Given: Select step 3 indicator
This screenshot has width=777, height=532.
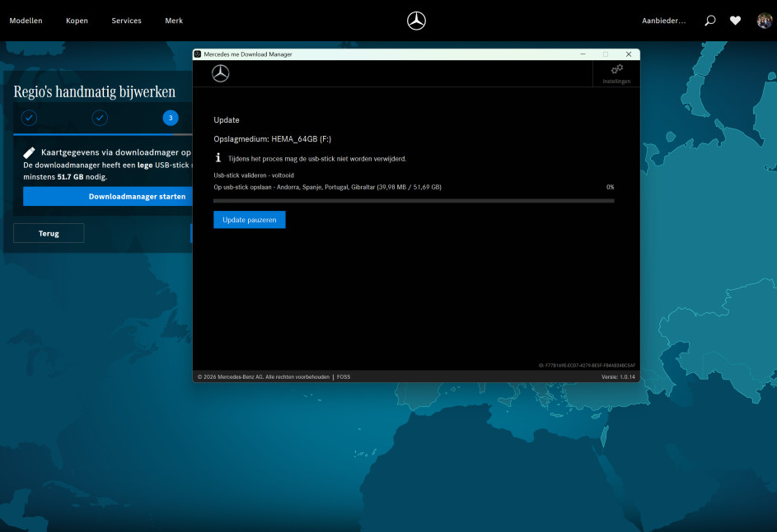Looking at the screenshot, I should click(x=171, y=118).
